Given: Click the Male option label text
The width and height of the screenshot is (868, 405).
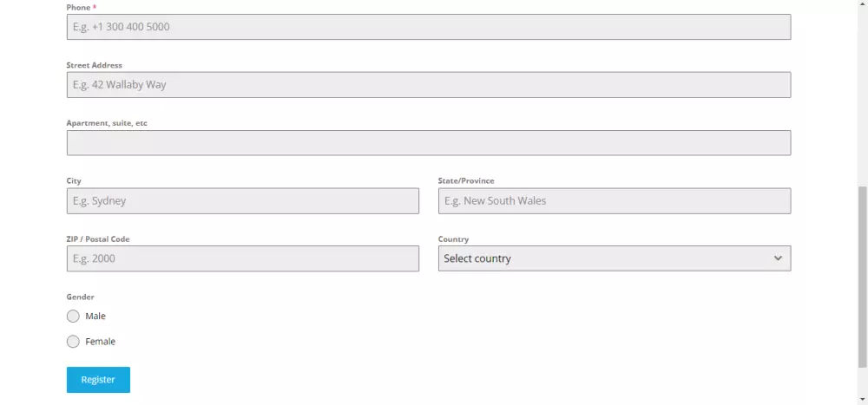Looking at the screenshot, I should pyautogui.click(x=95, y=317).
